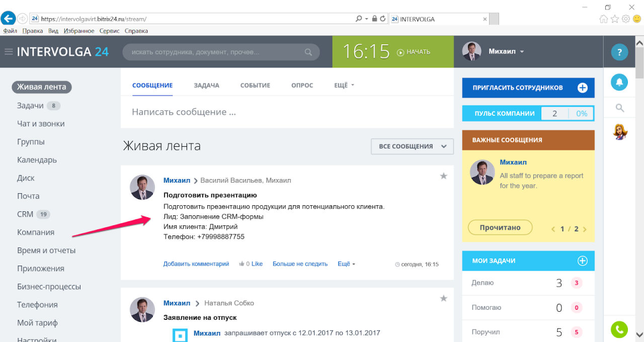Image resolution: width=644 pixels, height=342 pixels.
Task: Click the address bar search magnifier icon
Action: coord(359,19)
